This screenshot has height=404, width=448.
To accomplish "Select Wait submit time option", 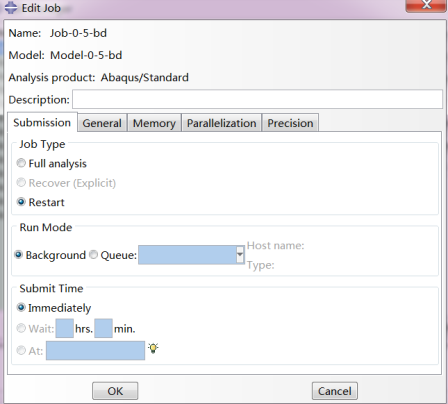I will click(x=21, y=328).
